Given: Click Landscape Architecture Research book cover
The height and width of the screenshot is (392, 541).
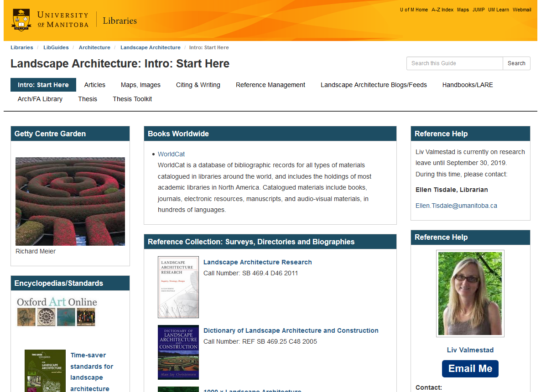Looking at the screenshot, I should (178, 287).
